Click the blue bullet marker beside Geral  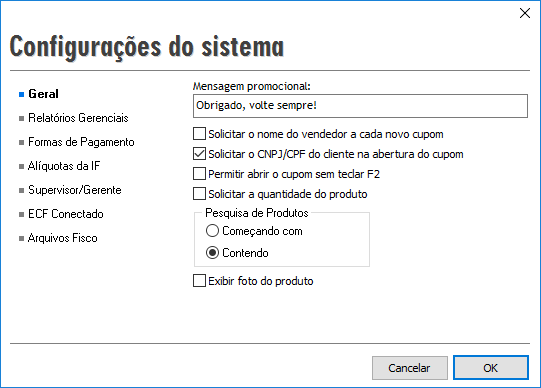(21, 94)
